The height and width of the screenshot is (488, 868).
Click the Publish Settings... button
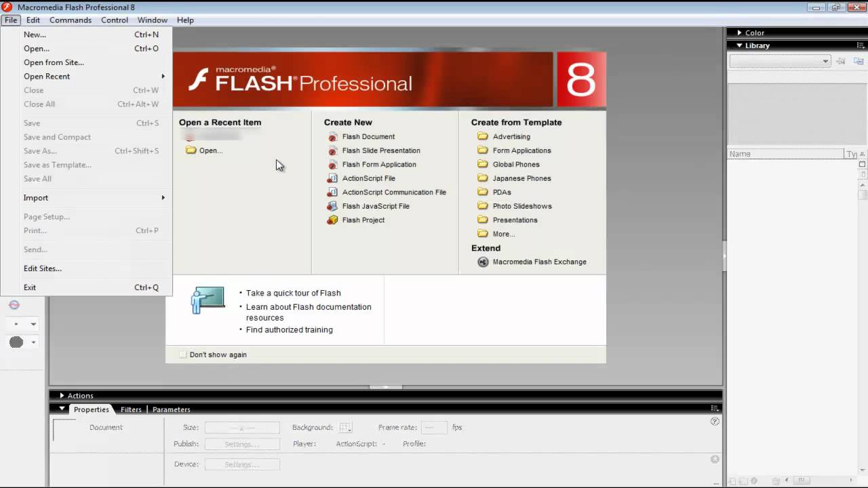click(242, 444)
